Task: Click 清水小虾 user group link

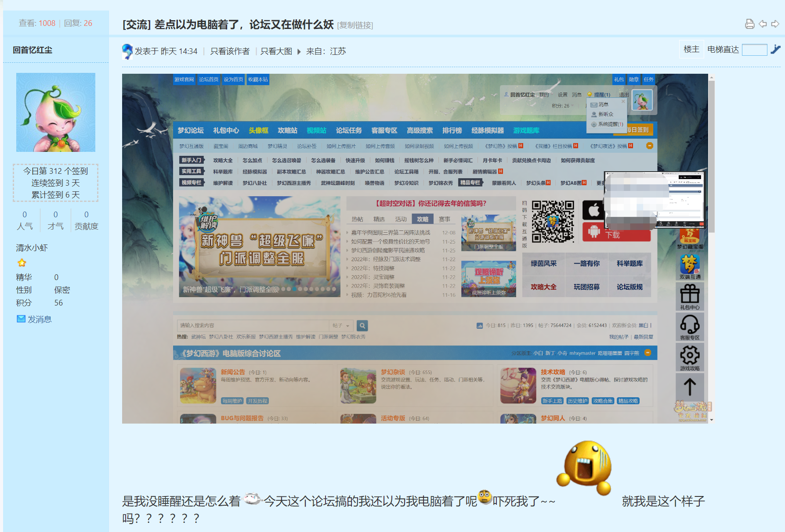Action: pos(32,248)
